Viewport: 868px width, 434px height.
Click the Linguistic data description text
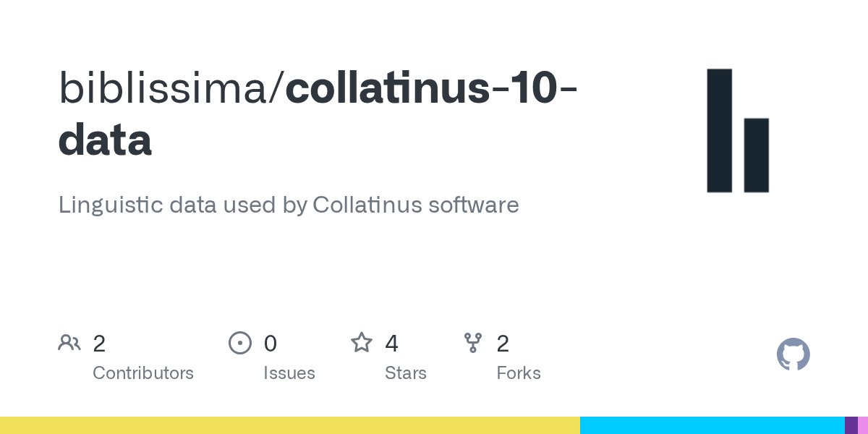tap(289, 205)
